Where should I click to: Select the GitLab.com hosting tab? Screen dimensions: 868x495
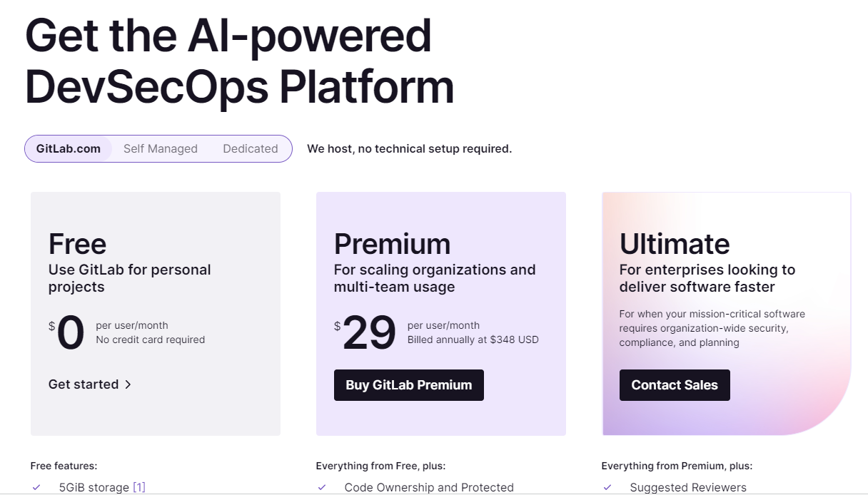pos(69,149)
